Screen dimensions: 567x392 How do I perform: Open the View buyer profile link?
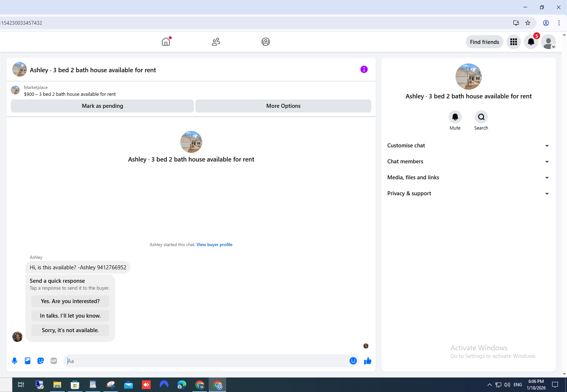(x=215, y=245)
